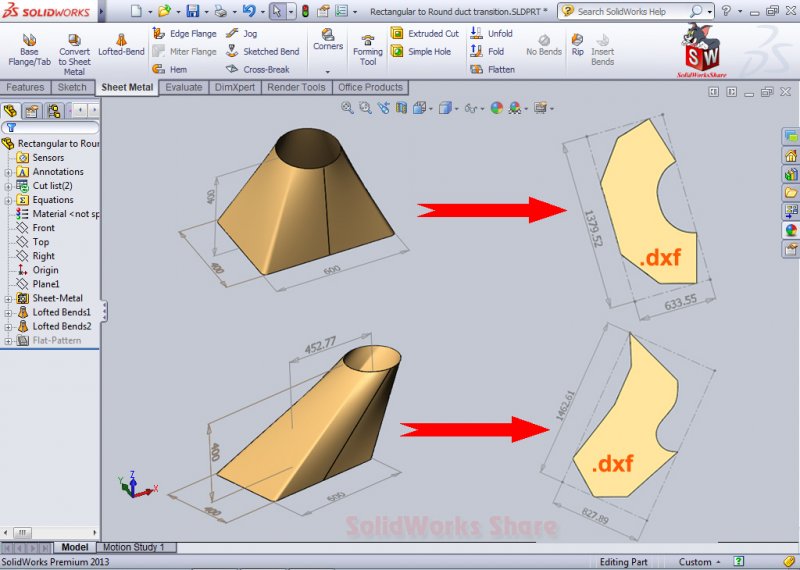Switch to the Sketch tab
This screenshot has width=800, height=570.
click(x=72, y=87)
